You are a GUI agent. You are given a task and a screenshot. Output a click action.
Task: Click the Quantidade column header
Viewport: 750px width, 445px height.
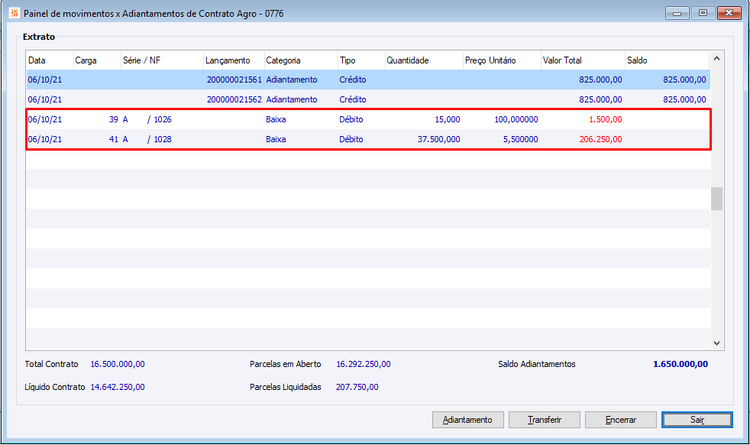(424, 60)
